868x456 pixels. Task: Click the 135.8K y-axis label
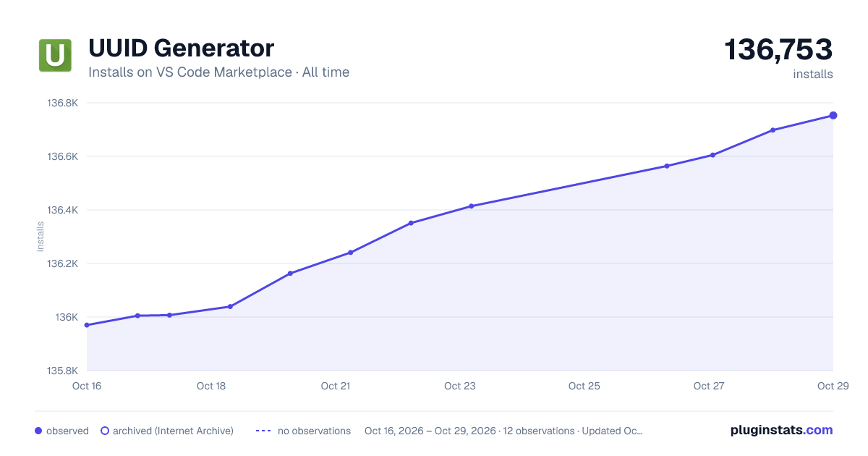(62, 371)
